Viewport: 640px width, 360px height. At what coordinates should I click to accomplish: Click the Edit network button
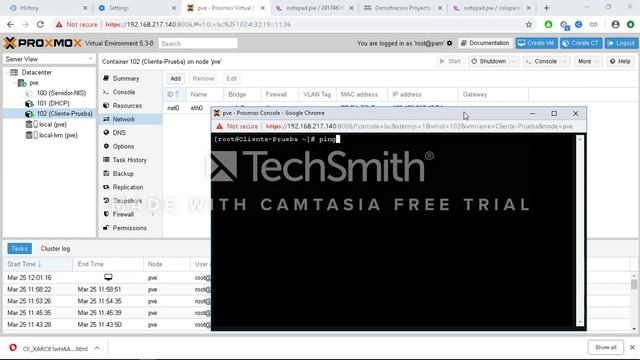231,78
